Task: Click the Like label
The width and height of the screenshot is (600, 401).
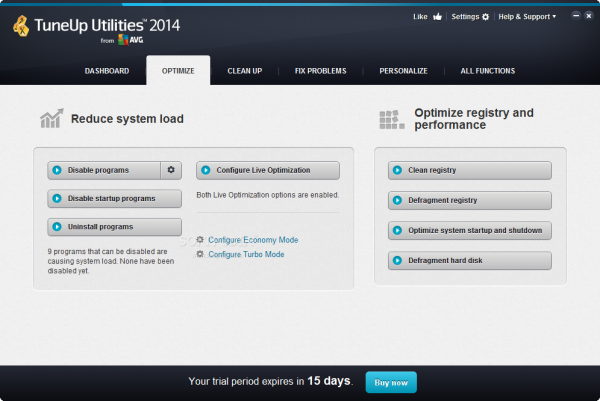Action: pos(420,17)
